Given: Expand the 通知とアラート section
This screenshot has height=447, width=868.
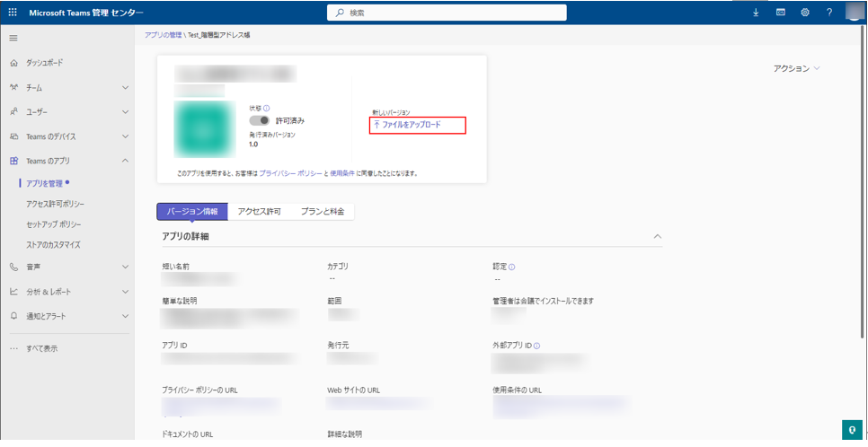Looking at the screenshot, I should [125, 316].
